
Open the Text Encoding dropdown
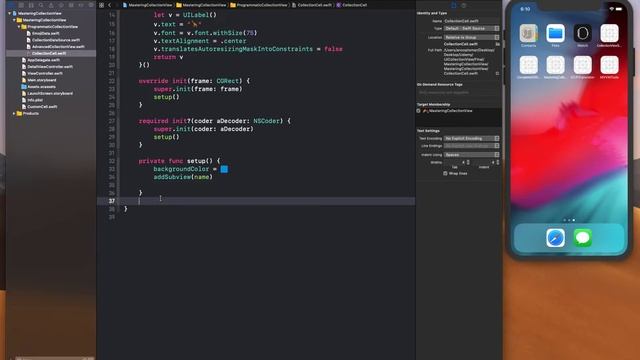point(471,138)
